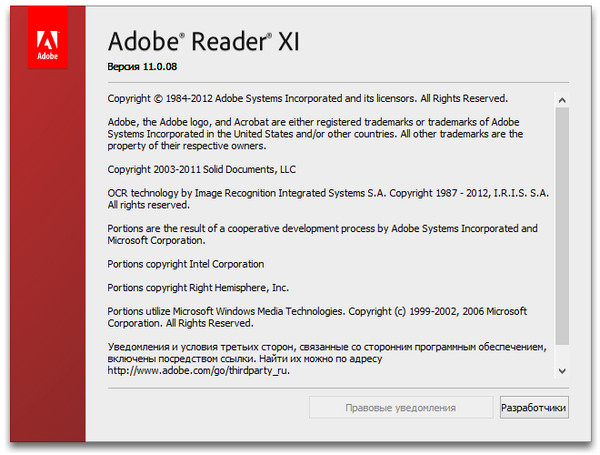
Task: Click the scrollbar up arrow
Action: [561, 100]
